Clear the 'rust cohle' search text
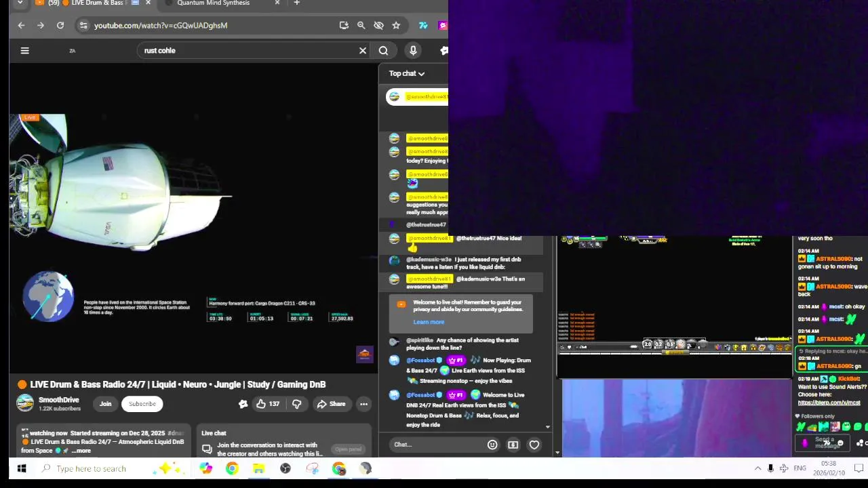 363,50
